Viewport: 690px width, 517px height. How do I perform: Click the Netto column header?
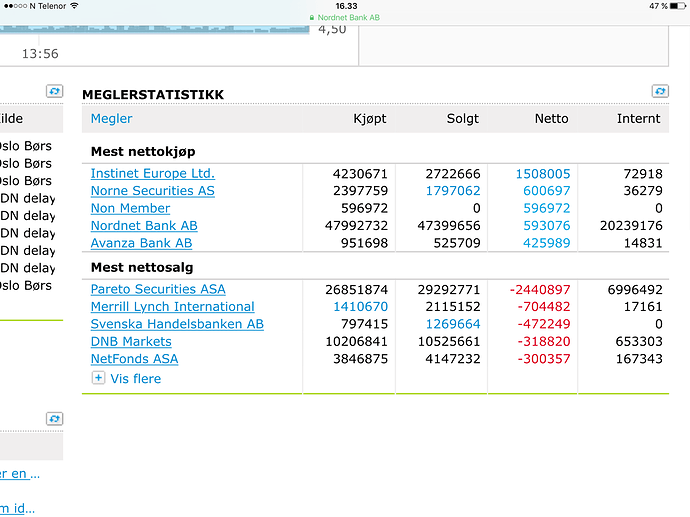551,118
